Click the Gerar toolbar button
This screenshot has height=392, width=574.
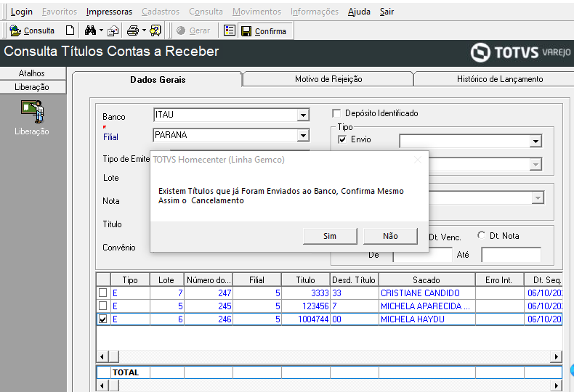193,30
